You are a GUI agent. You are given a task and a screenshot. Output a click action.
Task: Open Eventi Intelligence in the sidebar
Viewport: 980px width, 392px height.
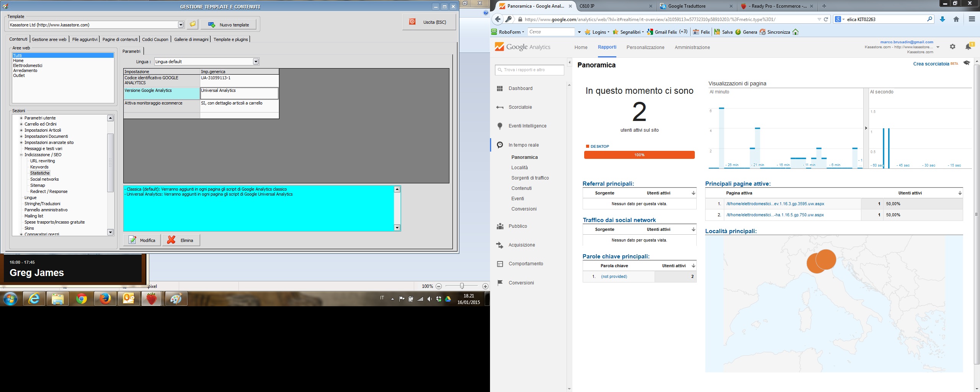(x=527, y=126)
